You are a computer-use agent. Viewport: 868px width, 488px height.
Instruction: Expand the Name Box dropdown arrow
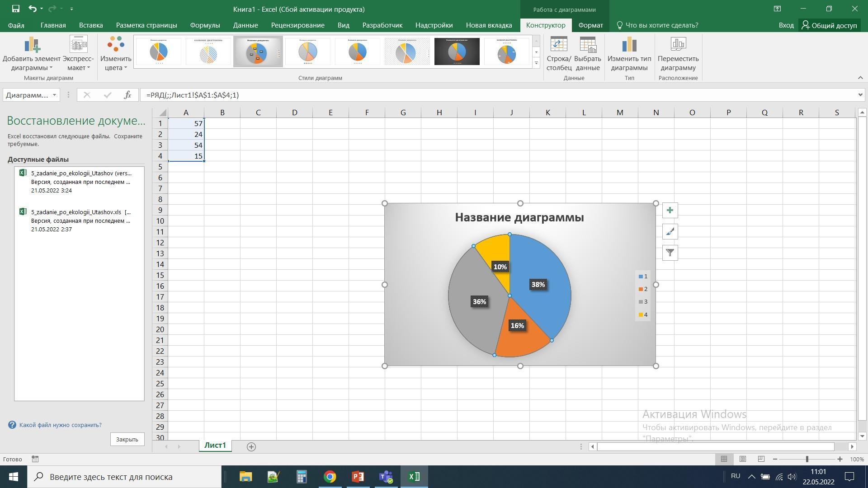[54, 95]
